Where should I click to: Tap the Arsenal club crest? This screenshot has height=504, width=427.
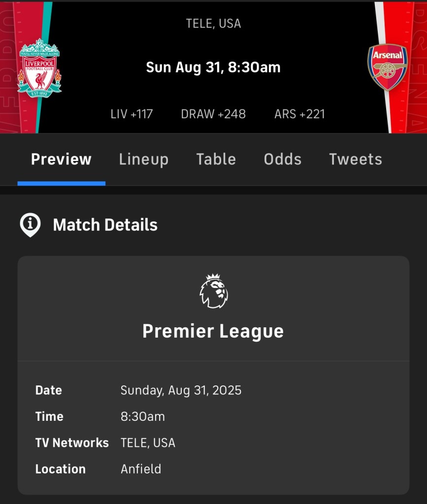coord(388,67)
